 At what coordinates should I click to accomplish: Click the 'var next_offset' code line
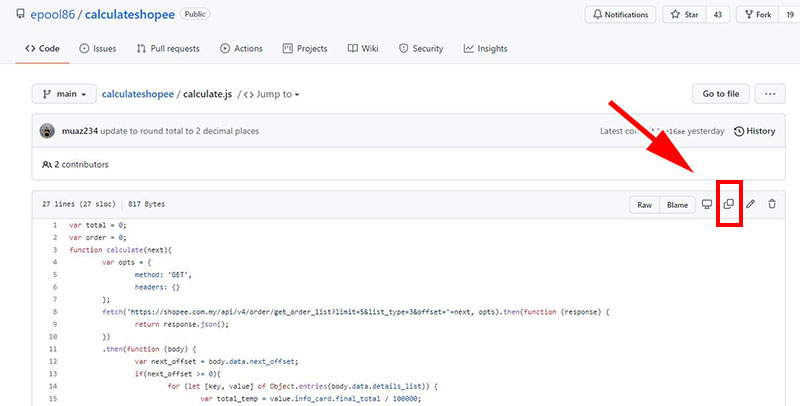click(216, 362)
